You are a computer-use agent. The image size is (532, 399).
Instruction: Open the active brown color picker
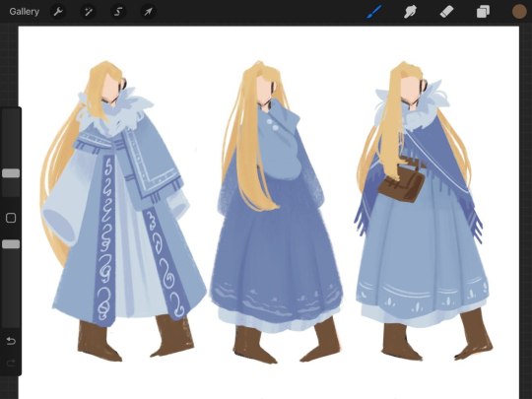[519, 12]
